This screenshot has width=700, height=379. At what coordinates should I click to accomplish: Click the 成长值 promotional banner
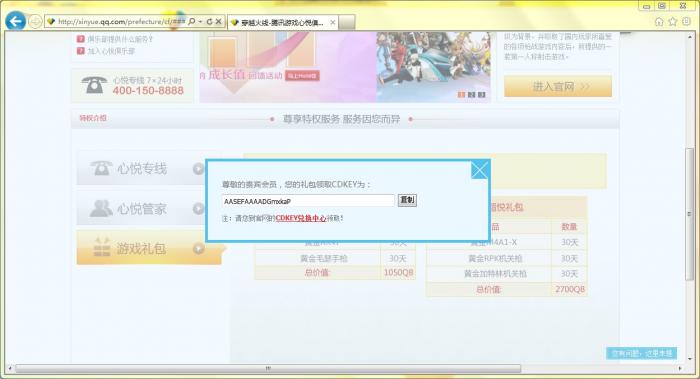point(288,67)
